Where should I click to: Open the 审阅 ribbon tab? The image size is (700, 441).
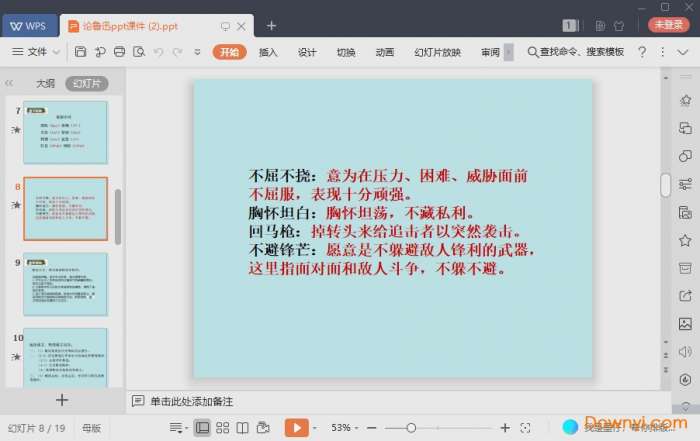coord(490,52)
